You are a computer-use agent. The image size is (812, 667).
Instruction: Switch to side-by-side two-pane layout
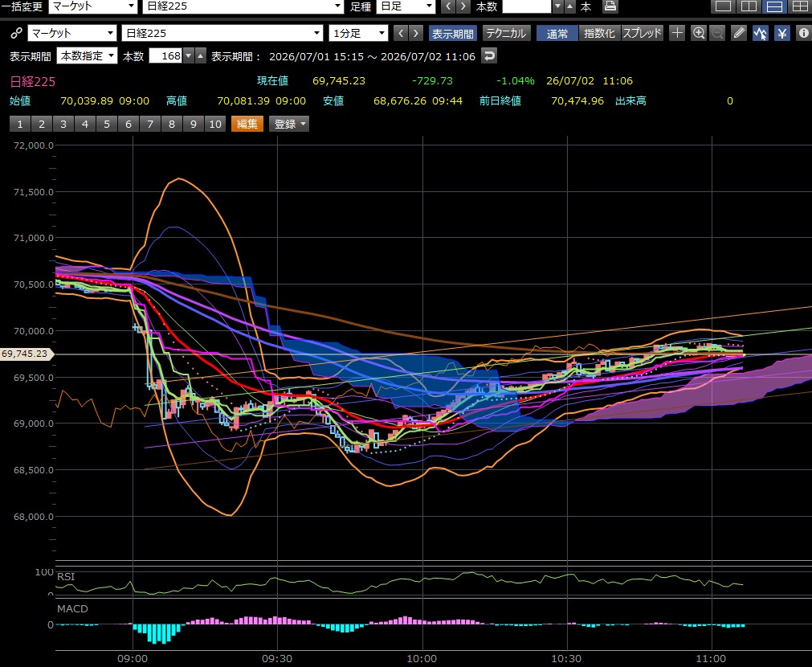coord(749,6)
